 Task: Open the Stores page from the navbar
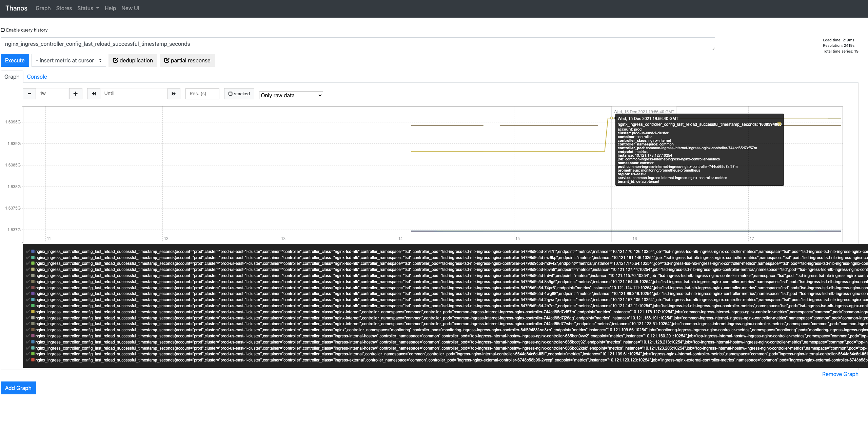coord(64,8)
